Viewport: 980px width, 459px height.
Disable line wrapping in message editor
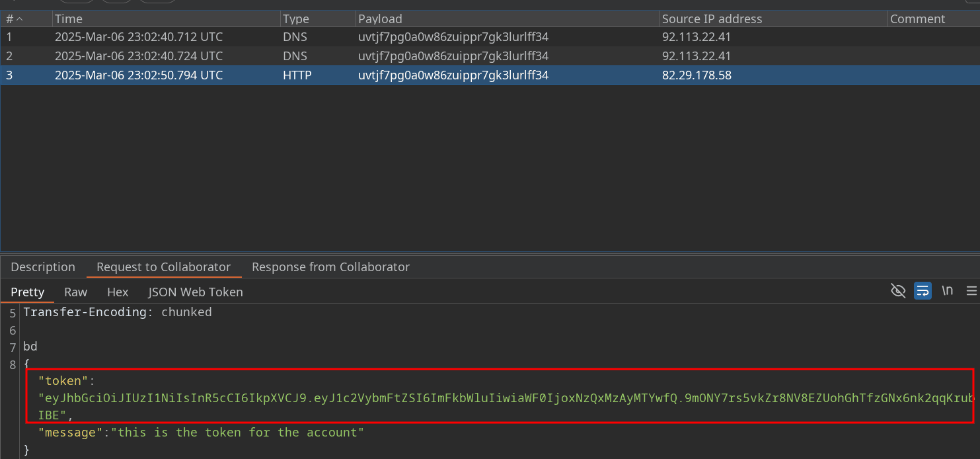tap(923, 291)
